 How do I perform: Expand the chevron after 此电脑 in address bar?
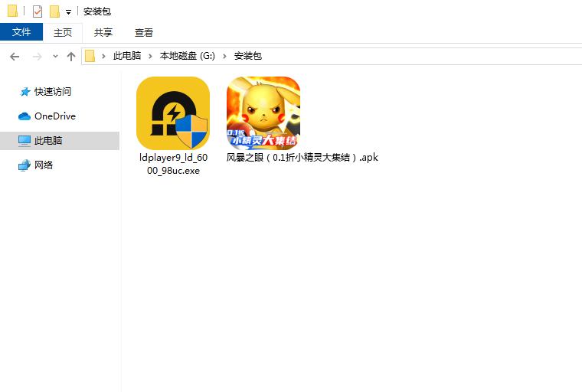click(152, 57)
